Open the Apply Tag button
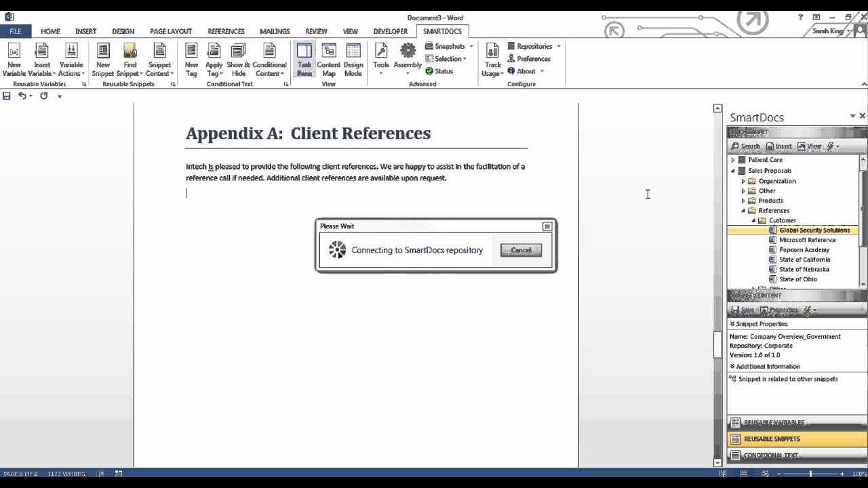Image resolution: width=868 pixels, height=488 pixels. pyautogui.click(x=214, y=60)
